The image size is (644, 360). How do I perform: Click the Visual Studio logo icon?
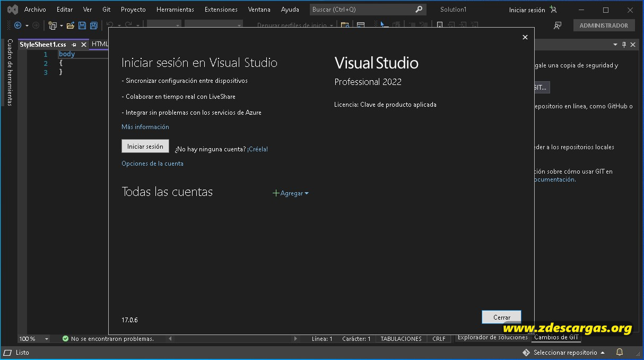click(x=12, y=10)
